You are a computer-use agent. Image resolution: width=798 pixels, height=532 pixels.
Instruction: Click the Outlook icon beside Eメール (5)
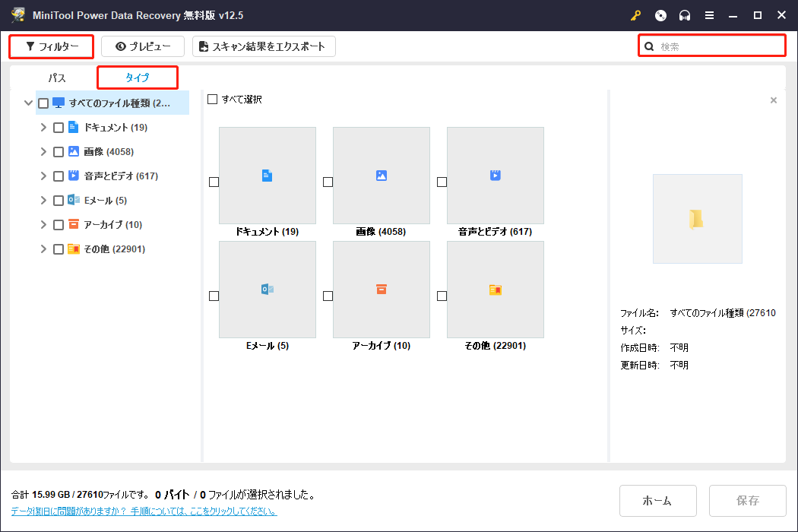point(73,200)
